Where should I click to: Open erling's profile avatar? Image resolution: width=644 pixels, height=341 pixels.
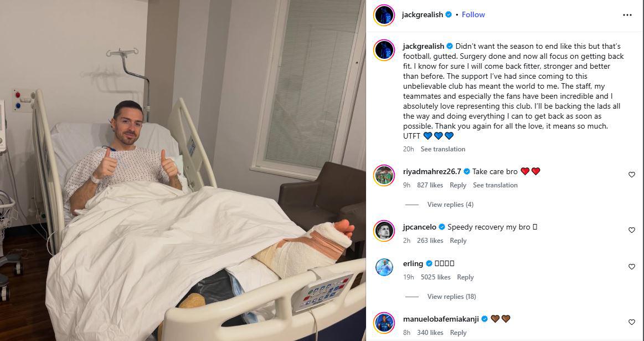(x=384, y=267)
